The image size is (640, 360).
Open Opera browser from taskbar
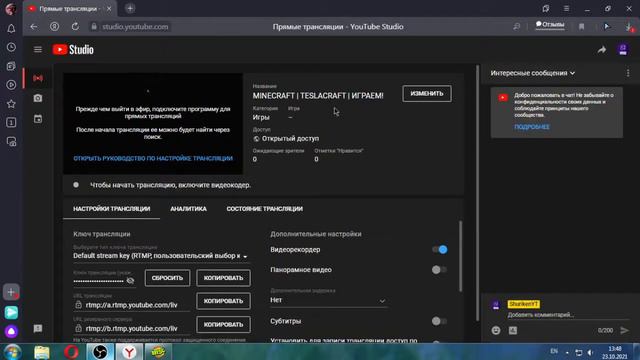(x=71, y=352)
